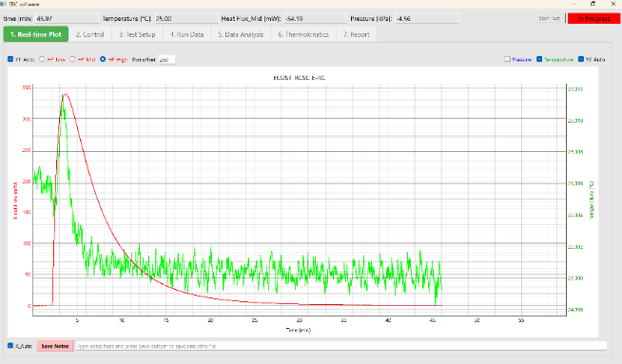Image resolution: width=622 pixels, height=364 pixels.
Task: Click the Pressure (kPa) value field
Action: click(426, 19)
